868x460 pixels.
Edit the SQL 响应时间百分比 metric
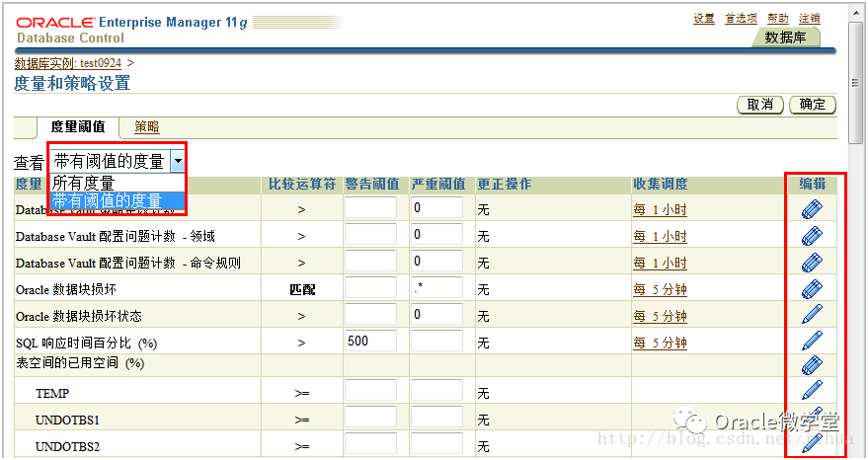coord(812,341)
